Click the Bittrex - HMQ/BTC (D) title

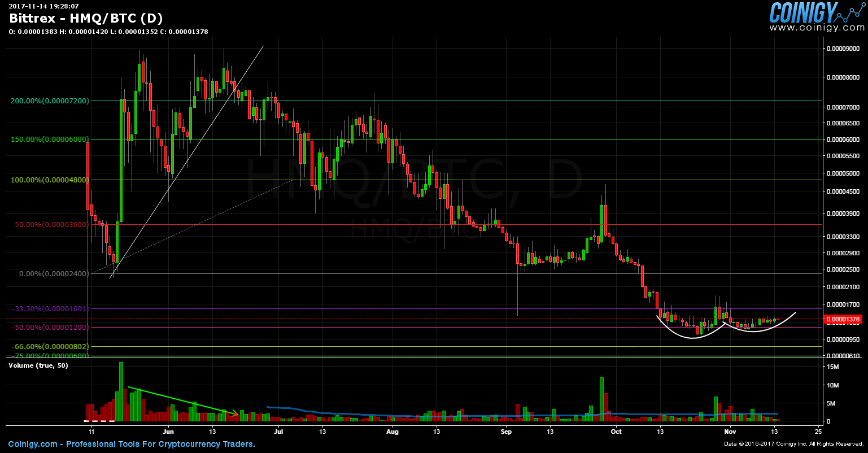86,18
